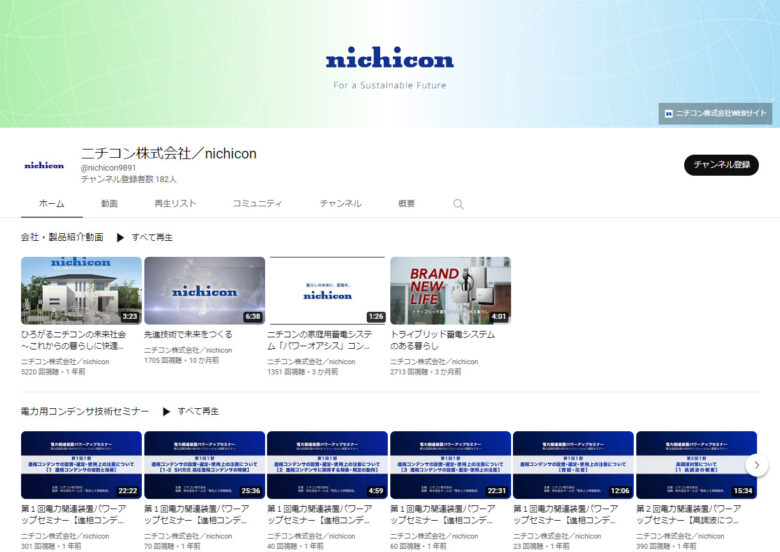Click play icon beside 電力用コンデンサ技術セミナー section
The height and width of the screenshot is (552, 780).
coord(166,412)
